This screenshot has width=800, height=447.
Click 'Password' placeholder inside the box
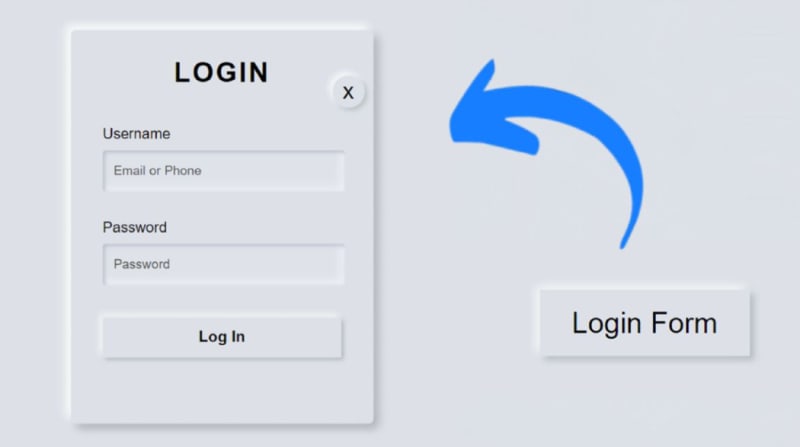point(141,264)
